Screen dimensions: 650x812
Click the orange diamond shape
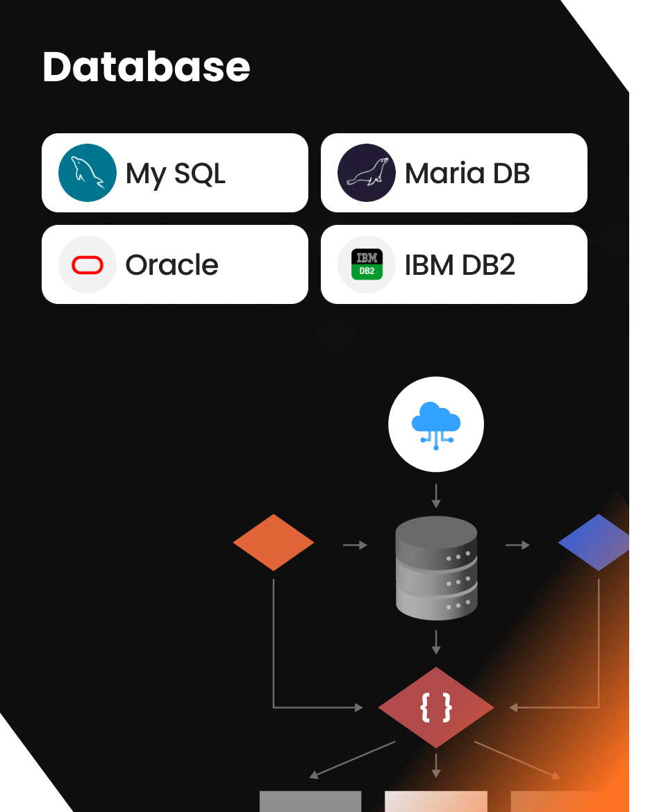click(x=274, y=543)
